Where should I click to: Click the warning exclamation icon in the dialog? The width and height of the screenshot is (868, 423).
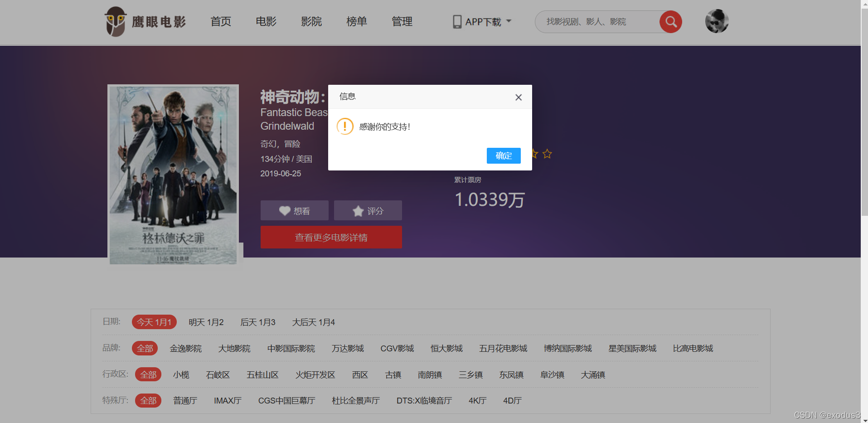[345, 126]
